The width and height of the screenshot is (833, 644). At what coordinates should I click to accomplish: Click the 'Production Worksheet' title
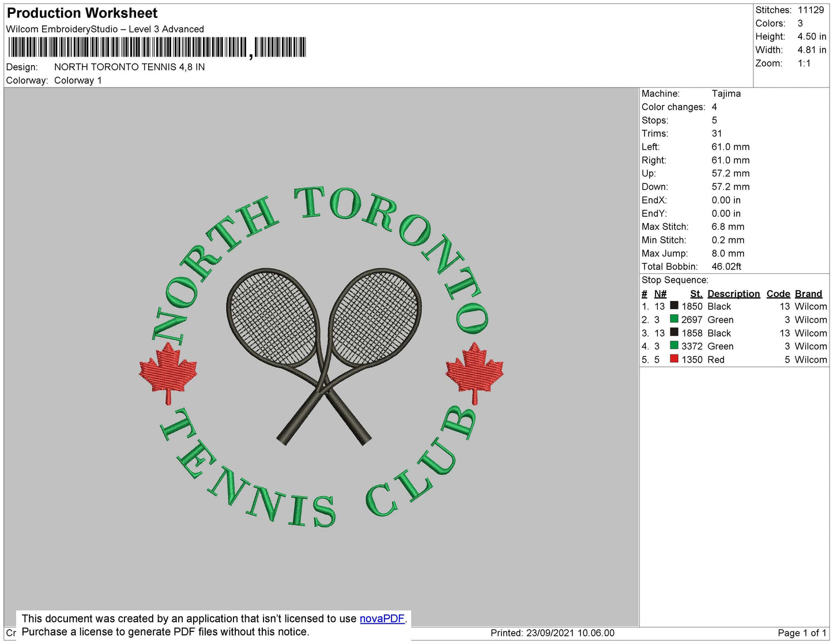82,13
